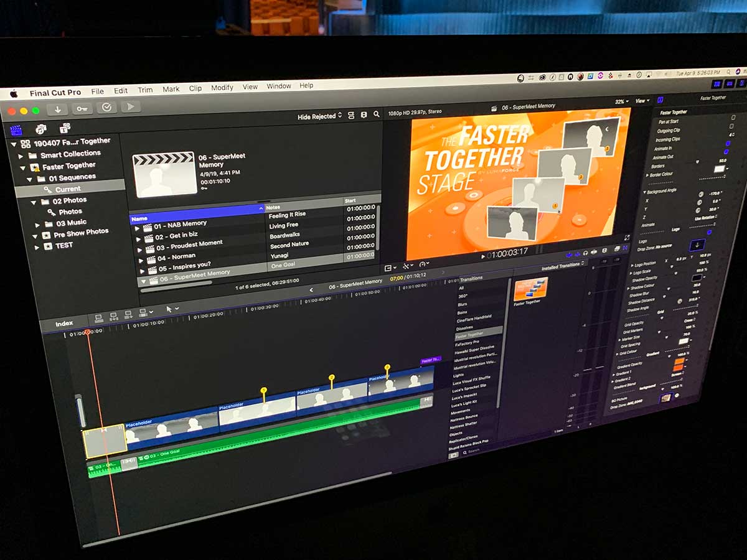This screenshot has width=747, height=560.
Task: Open the File menu
Action: coord(98,91)
